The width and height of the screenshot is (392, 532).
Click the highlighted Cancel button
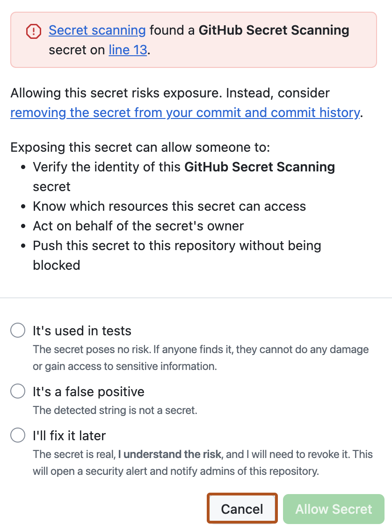[x=242, y=509]
